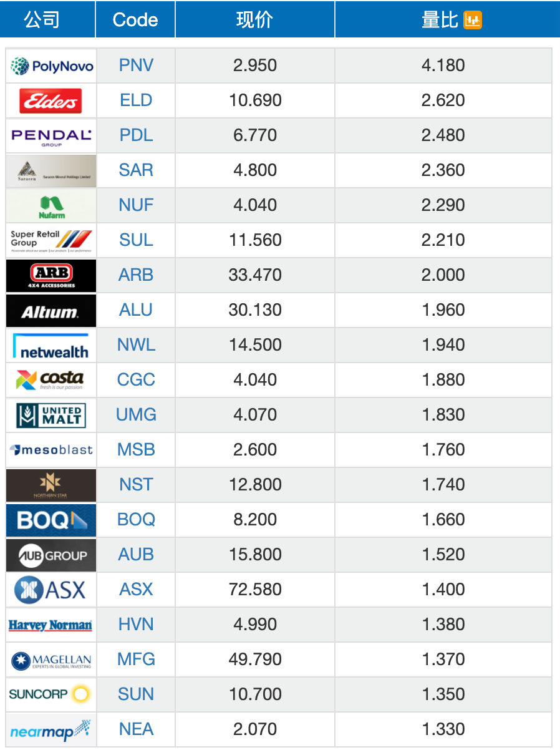Image resolution: width=560 pixels, height=755 pixels.
Task: Click the ASX company logo
Action: tap(51, 590)
